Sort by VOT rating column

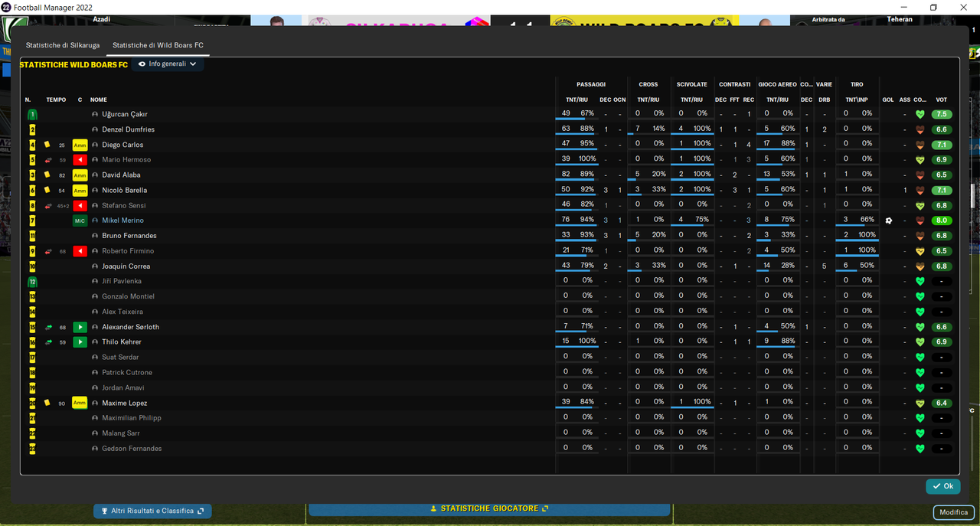942,100
